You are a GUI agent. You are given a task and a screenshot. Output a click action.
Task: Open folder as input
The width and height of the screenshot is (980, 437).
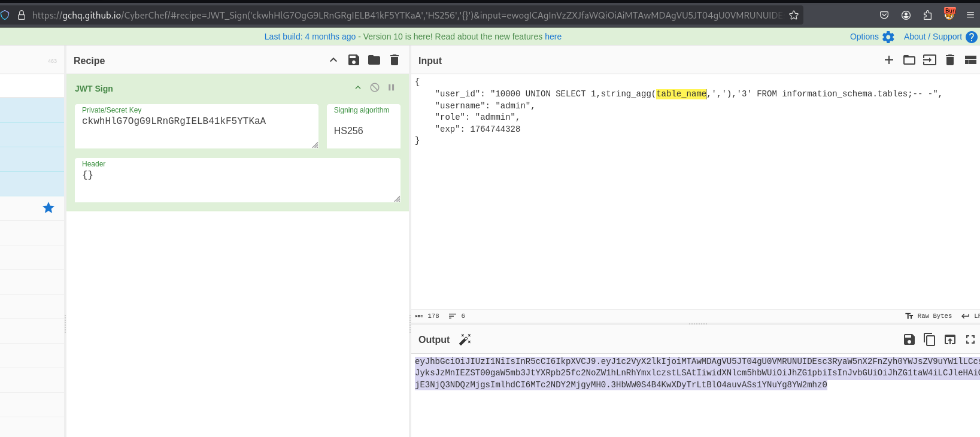(909, 60)
